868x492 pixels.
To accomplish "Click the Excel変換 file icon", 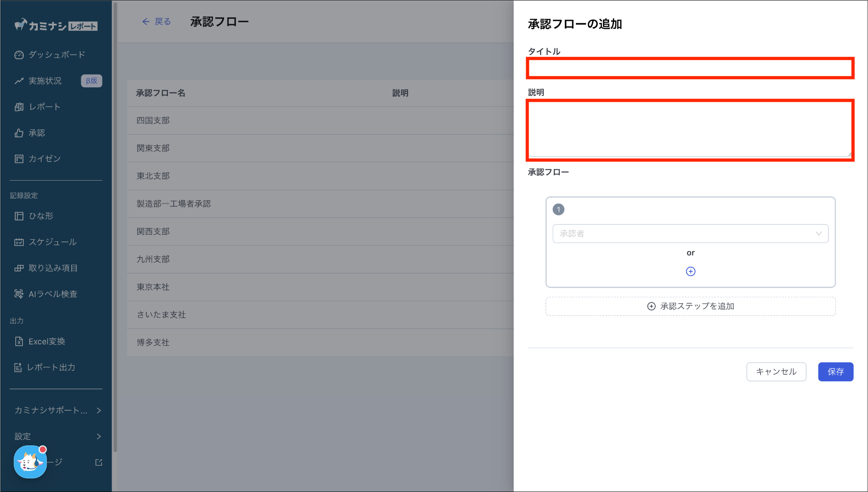I will [x=19, y=341].
